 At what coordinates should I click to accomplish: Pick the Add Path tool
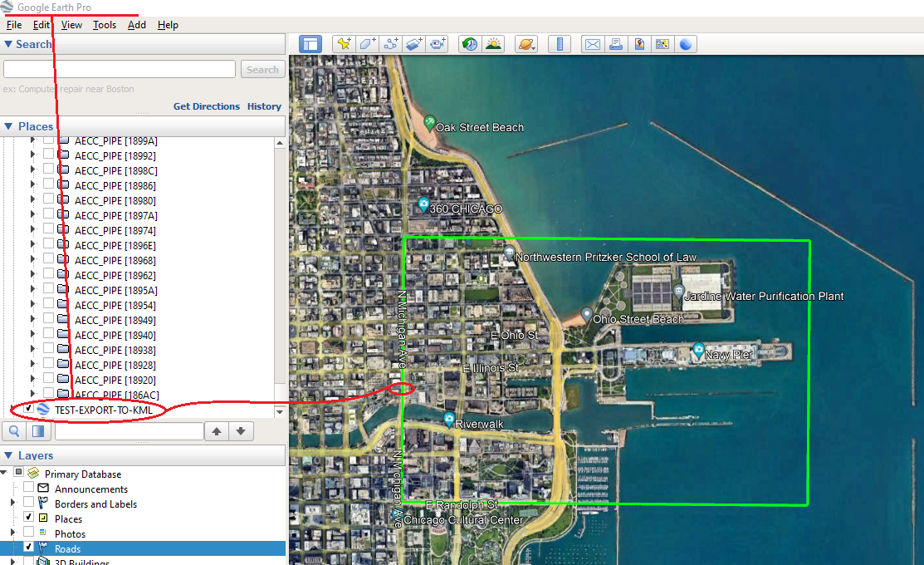coord(390,44)
